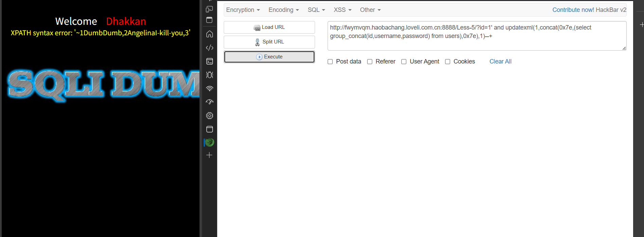Click the textarea resize handle corner
The width and height of the screenshot is (644, 237).
point(624,48)
